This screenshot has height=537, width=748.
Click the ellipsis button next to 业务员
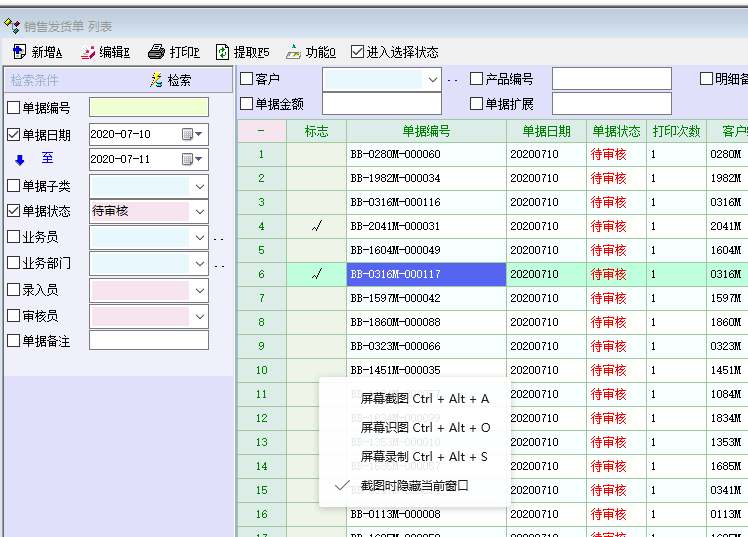pos(217,238)
